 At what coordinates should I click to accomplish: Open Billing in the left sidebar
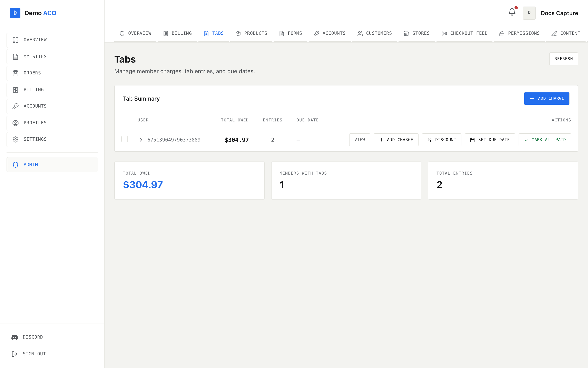point(52,90)
